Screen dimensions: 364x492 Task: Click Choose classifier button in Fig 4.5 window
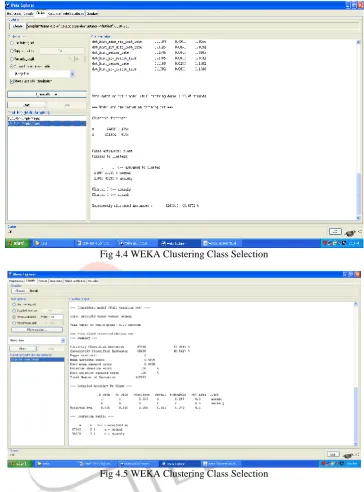20,291
